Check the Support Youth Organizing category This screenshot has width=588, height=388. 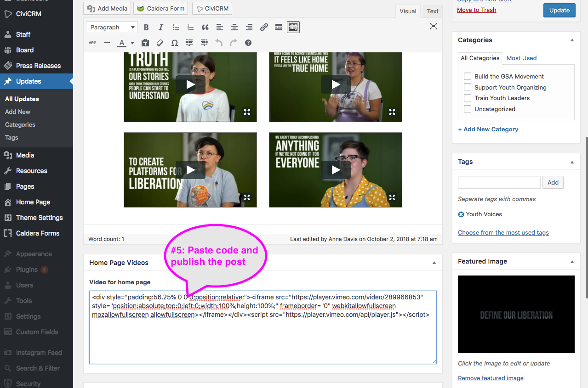[x=468, y=87]
